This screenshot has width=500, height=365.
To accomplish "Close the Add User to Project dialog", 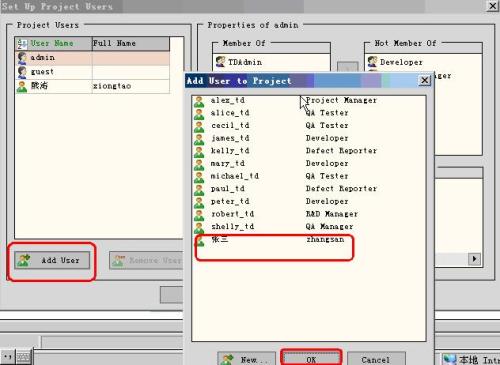I will tap(424, 81).
